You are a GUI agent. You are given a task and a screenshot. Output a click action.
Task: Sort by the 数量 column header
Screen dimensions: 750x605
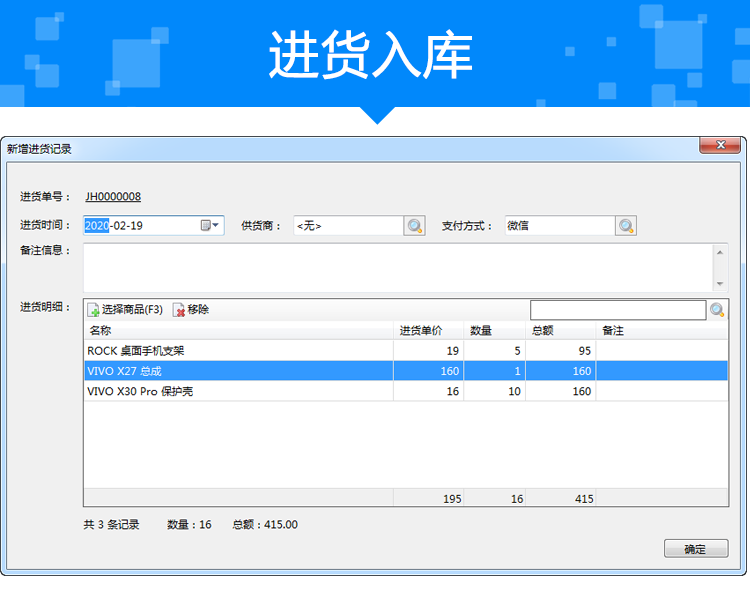point(495,331)
